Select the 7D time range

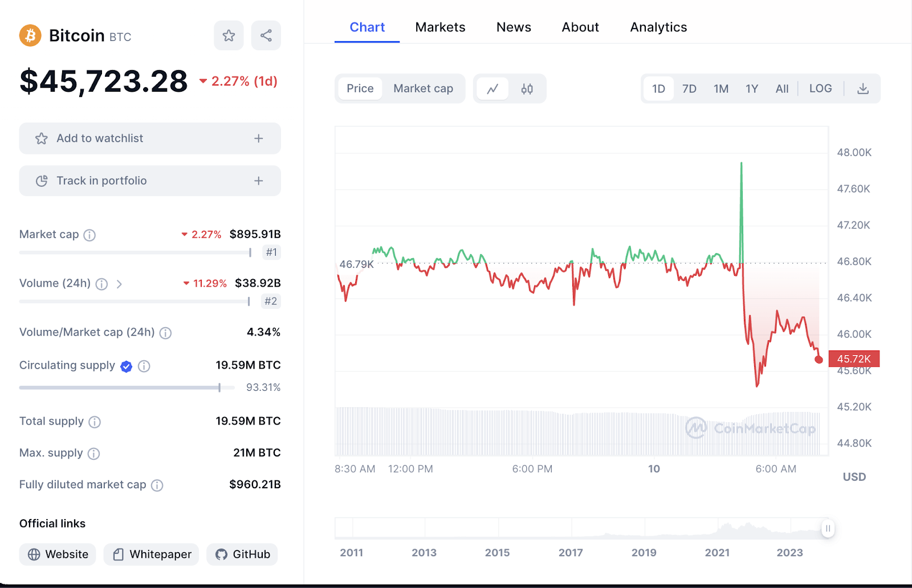click(689, 89)
